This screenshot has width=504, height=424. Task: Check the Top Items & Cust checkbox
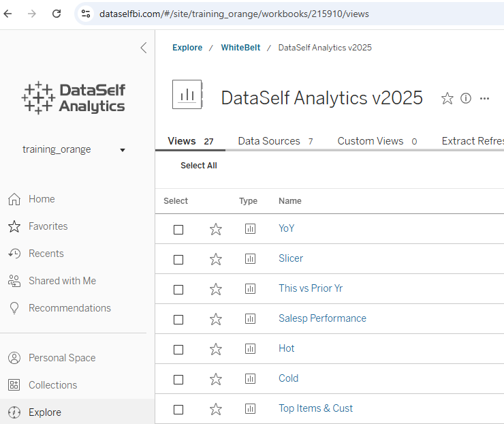click(178, 410)
